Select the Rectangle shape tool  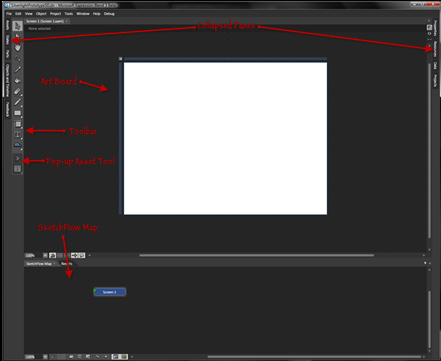[x=18, y=113]
